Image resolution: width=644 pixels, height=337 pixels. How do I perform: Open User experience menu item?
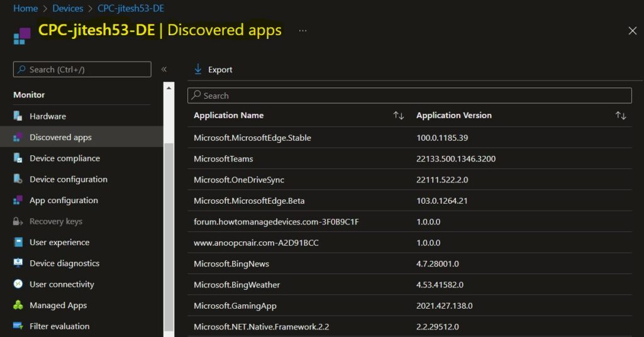tap(81, 242)
